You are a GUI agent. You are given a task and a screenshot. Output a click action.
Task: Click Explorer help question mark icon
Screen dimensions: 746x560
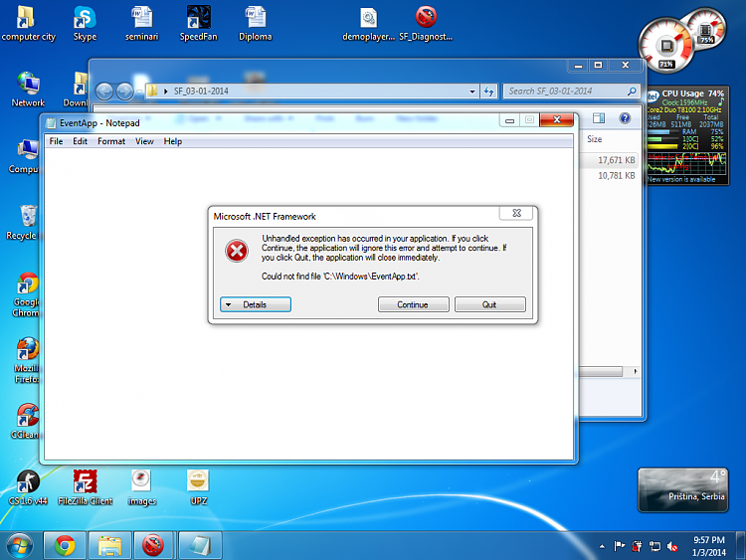click(625, 118)
